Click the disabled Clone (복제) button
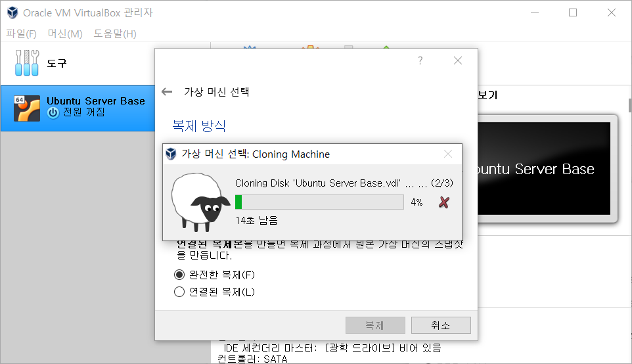The image size is (632, 364). (x=375, y=325)
